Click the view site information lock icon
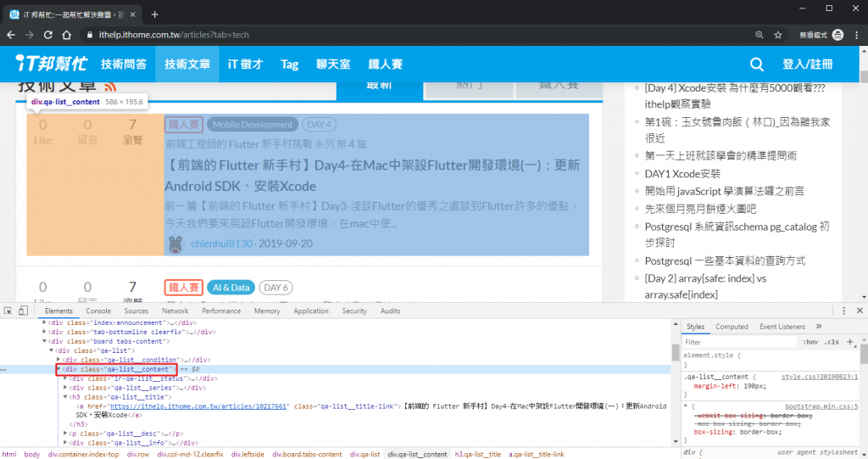This screenshot has width=868, height=459. point(89,35)
